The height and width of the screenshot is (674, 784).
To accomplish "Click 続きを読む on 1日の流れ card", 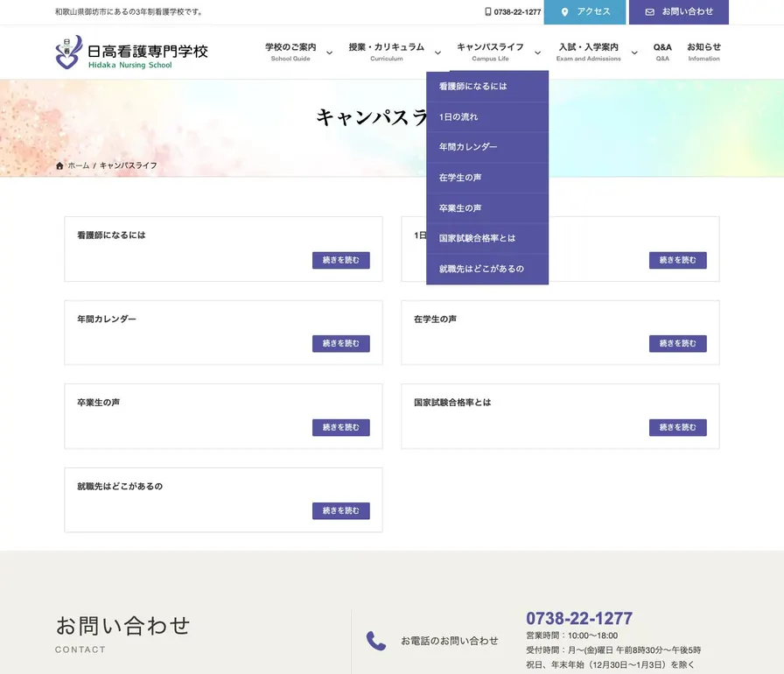I will tap(678, 260).
